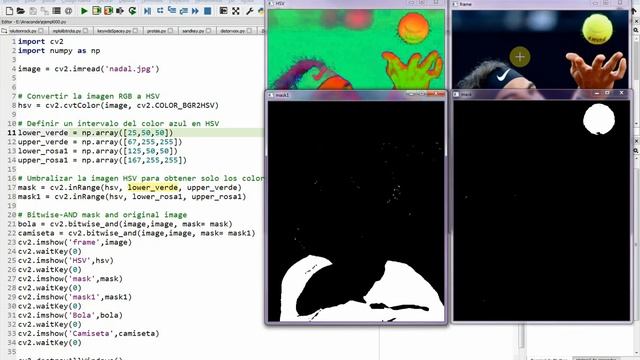640x360 pixels.
Task: Run the current cell
Action: 96,11
